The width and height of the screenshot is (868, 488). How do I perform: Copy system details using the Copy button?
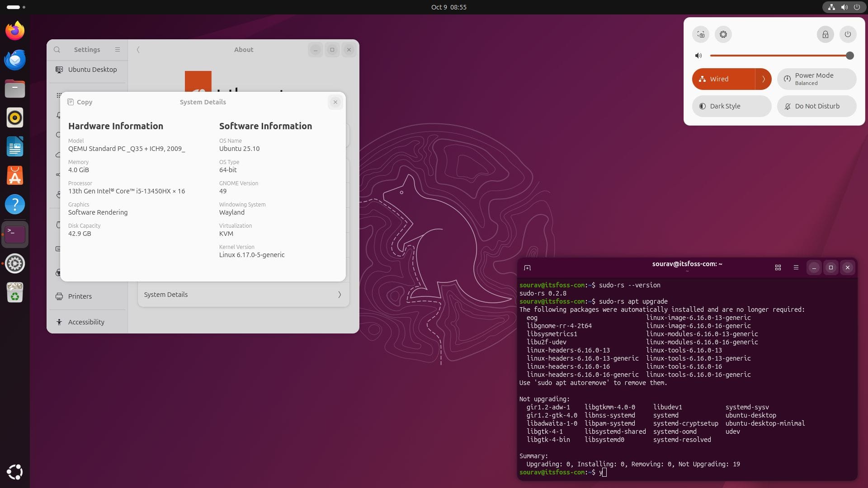[x=80, y=102]
